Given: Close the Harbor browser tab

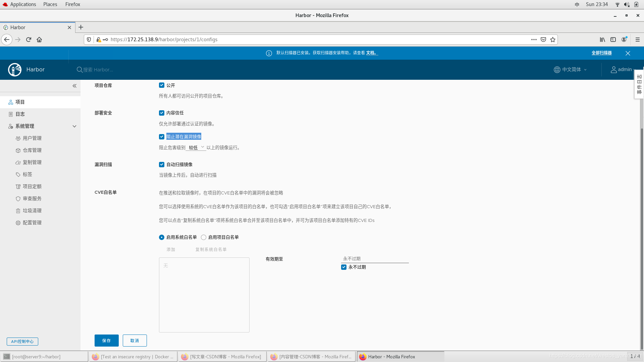Looking at the screenshot, I should 69,27.
